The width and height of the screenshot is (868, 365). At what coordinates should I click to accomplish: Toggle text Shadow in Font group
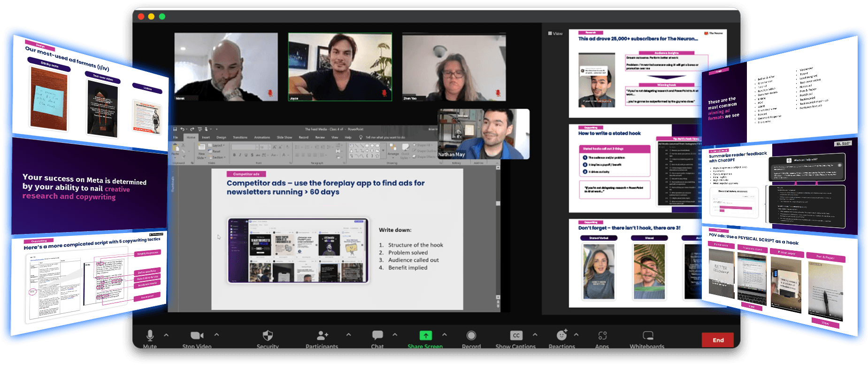[x=252, y=155]
